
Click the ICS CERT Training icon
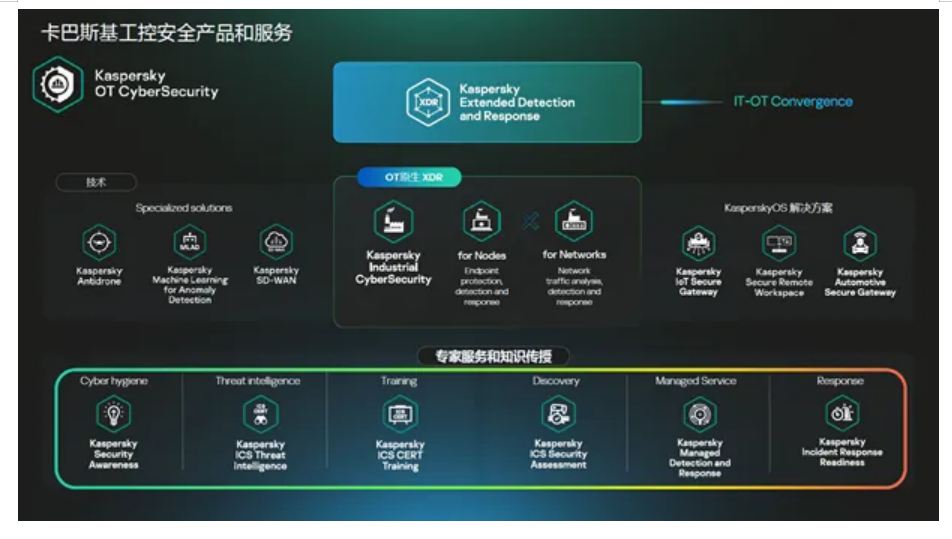pyautogui.click(x=400, y=414)
